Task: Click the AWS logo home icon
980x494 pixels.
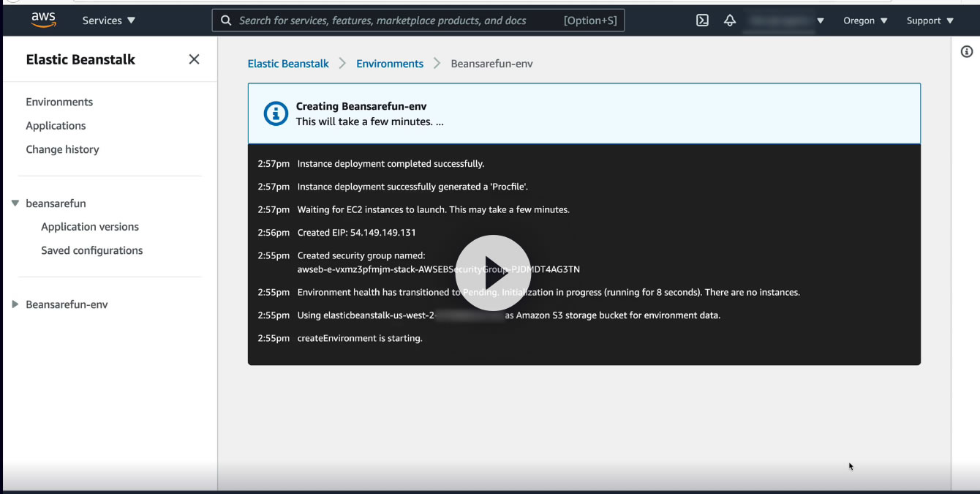Action: (44, 20)
